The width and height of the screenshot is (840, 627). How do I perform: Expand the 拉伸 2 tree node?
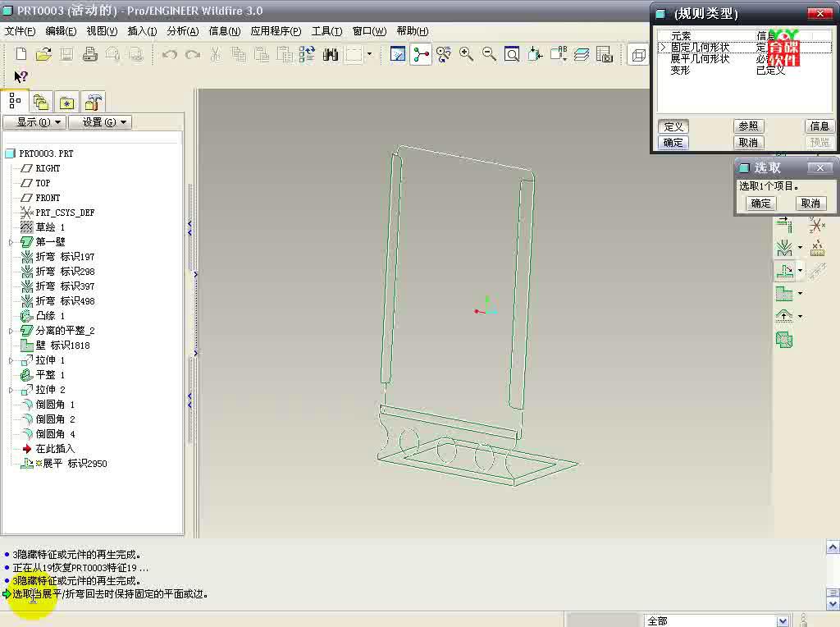pos(11,390)
